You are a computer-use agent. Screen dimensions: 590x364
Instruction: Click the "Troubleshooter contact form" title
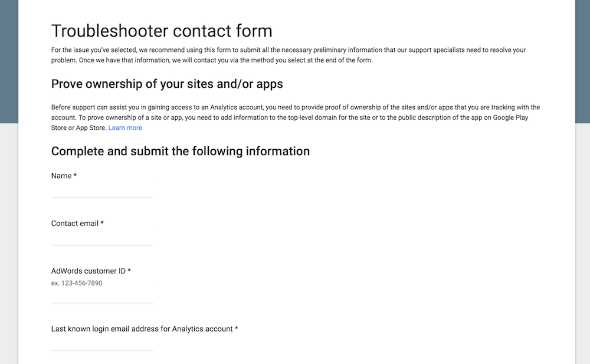click(162, 31)
